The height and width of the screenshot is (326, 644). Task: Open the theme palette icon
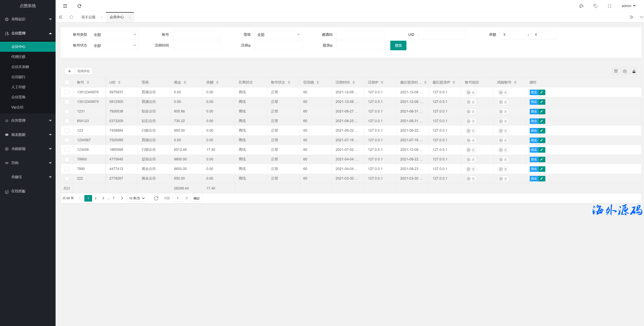581,6
